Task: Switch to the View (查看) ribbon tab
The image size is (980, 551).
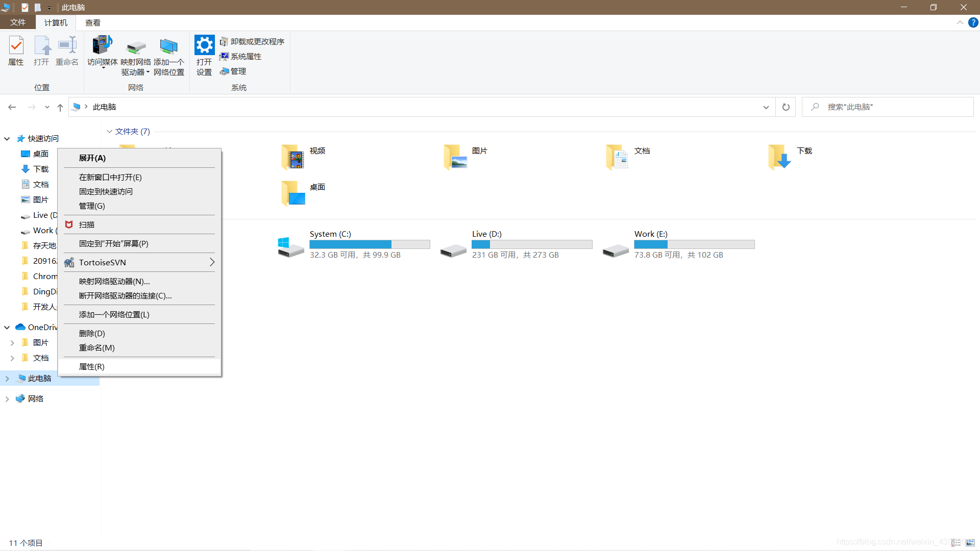Action: pyautogui.click(x=93, y=22)
